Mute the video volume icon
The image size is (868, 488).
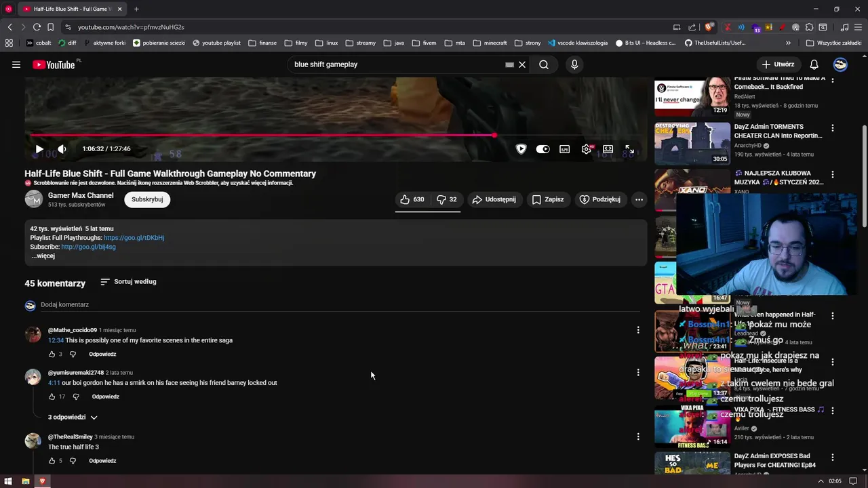pos(62,149)
